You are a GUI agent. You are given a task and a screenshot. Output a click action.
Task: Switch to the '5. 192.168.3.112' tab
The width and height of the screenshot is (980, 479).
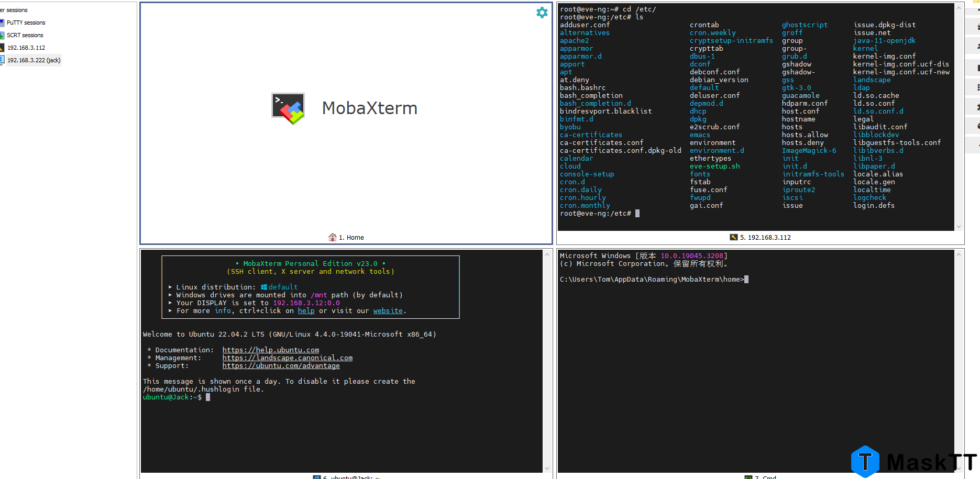click(761, 237)
